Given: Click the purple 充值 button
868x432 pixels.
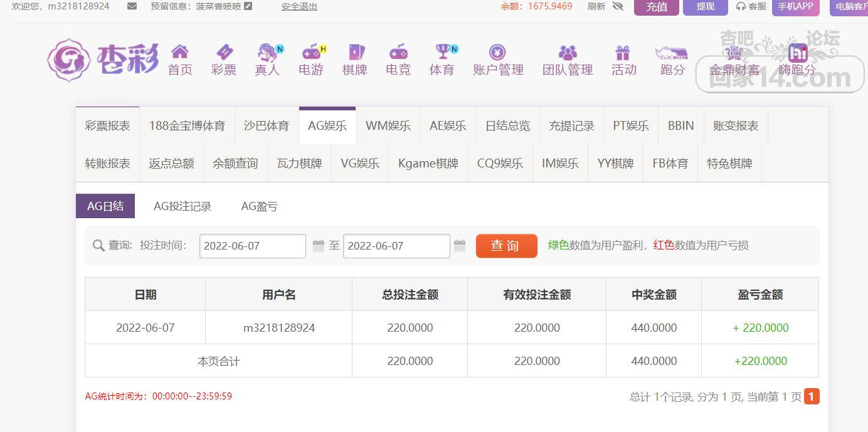Looking at the screenshot, I should tap(656, 7).
